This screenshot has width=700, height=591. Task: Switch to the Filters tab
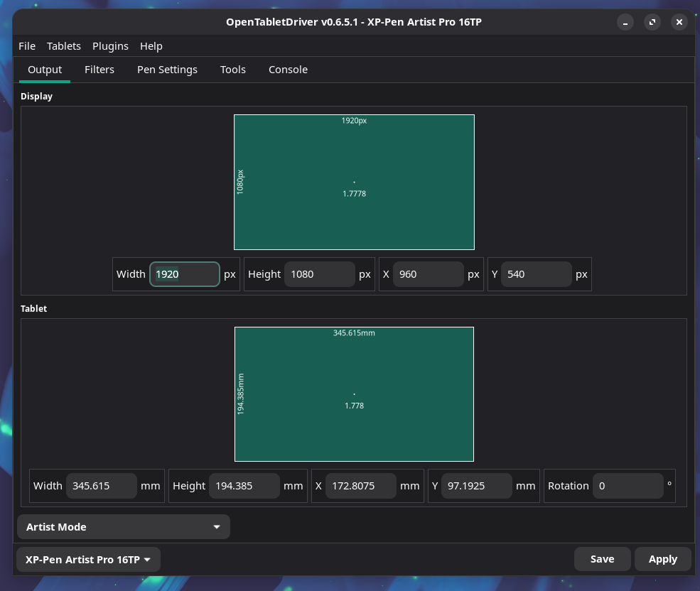click(x=99, y=70)
